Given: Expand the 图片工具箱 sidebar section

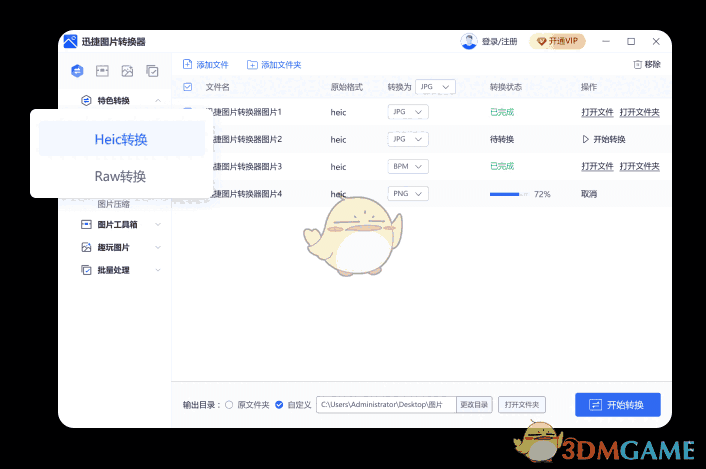Looking at the screenshot, I should pos(158,224).
